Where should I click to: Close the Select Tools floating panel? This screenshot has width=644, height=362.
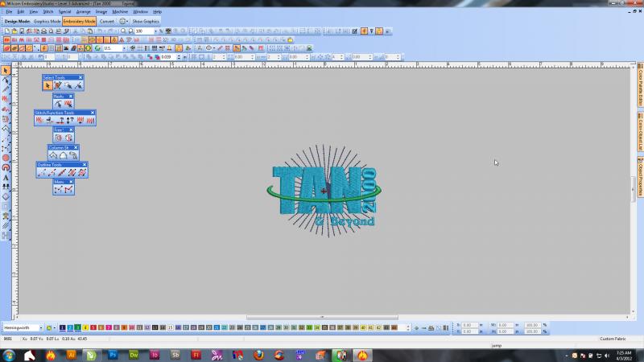tap(80, 77)
